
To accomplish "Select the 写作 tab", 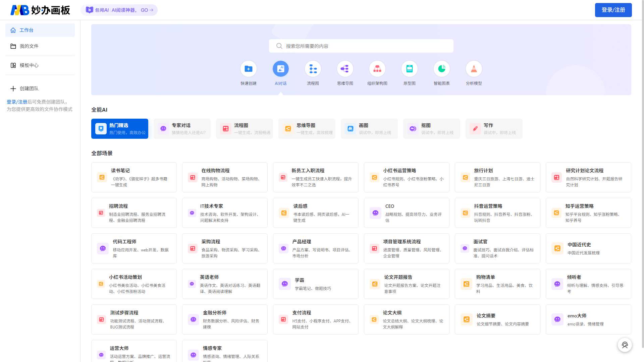I will tap(494, 129).
